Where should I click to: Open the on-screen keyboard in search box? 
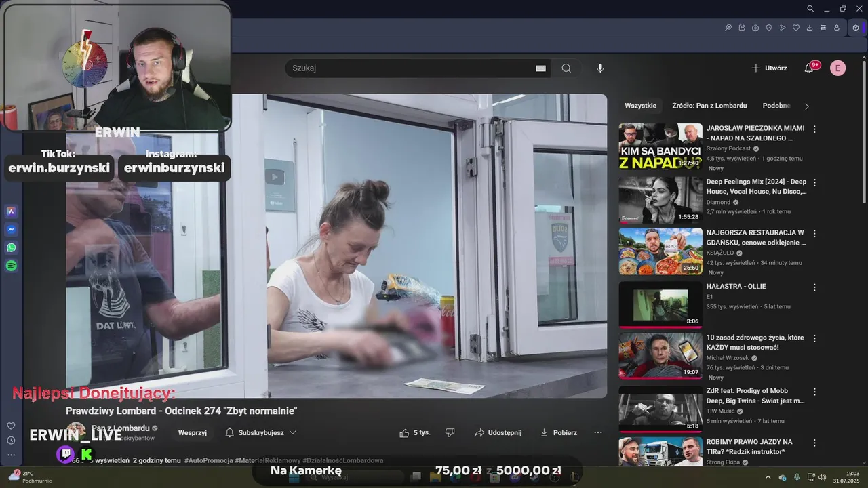tap(541, 68)
